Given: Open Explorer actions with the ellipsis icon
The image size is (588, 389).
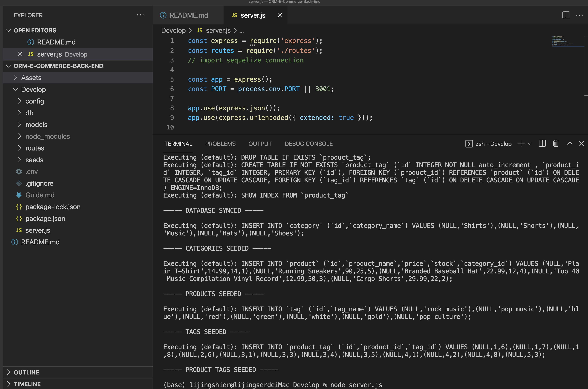Looking at the screenshot, I should 141,15.
